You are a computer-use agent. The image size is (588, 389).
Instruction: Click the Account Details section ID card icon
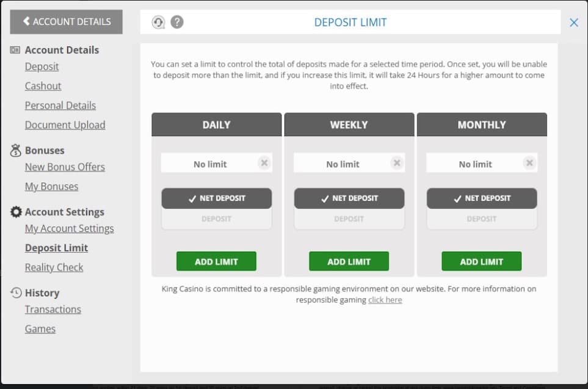click(15, 50)
